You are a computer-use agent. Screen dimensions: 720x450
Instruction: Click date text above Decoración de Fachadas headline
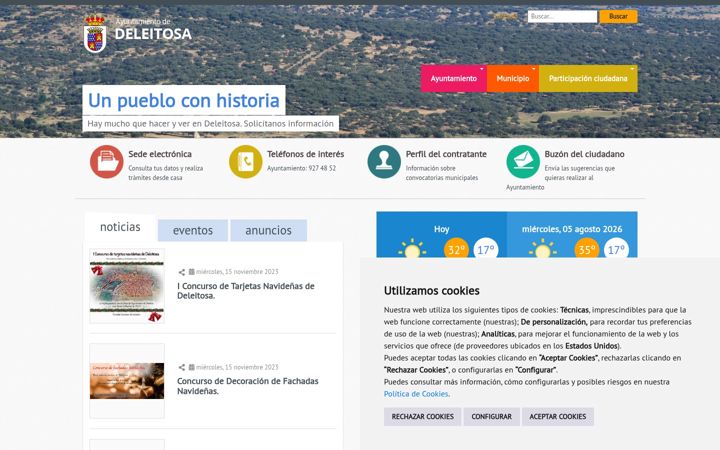tap(237, 367)
